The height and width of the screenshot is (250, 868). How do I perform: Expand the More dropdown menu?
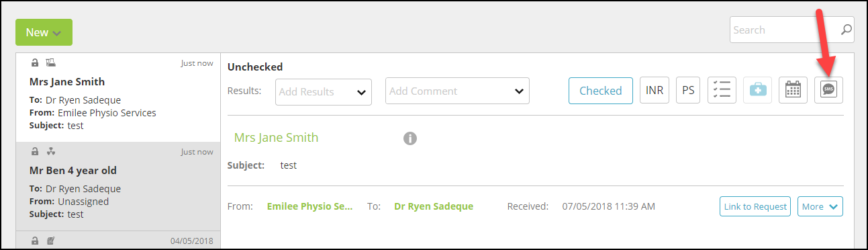point(820,206)
